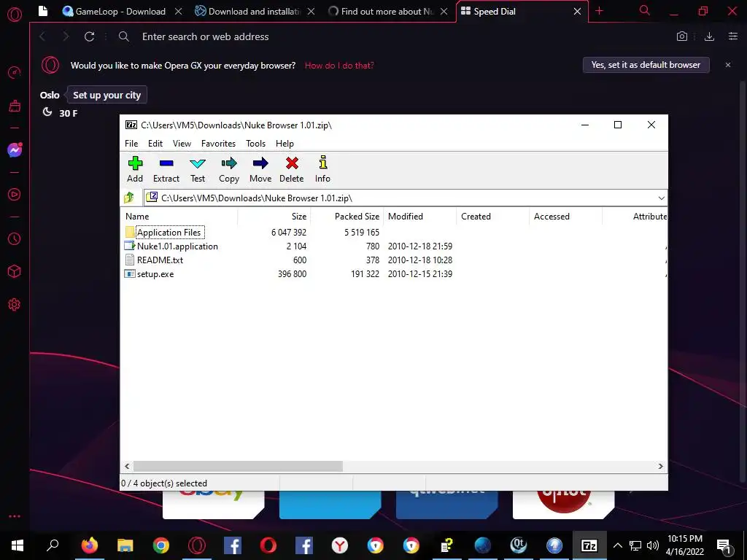Viewport: 747px width, 560px height.
Task: Open Messenger in Opera sidebar
Action: click(x=15, y=150)
